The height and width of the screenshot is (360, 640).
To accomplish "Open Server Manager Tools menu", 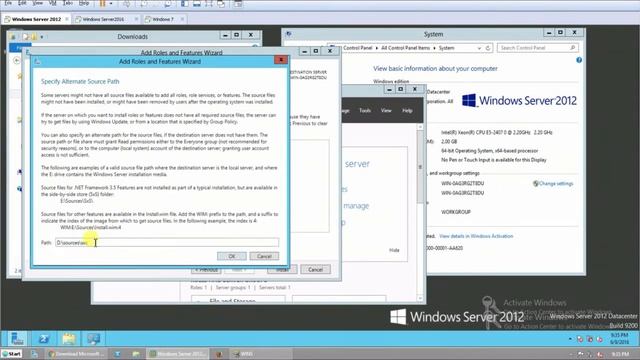I will click(x=365, y=111).
